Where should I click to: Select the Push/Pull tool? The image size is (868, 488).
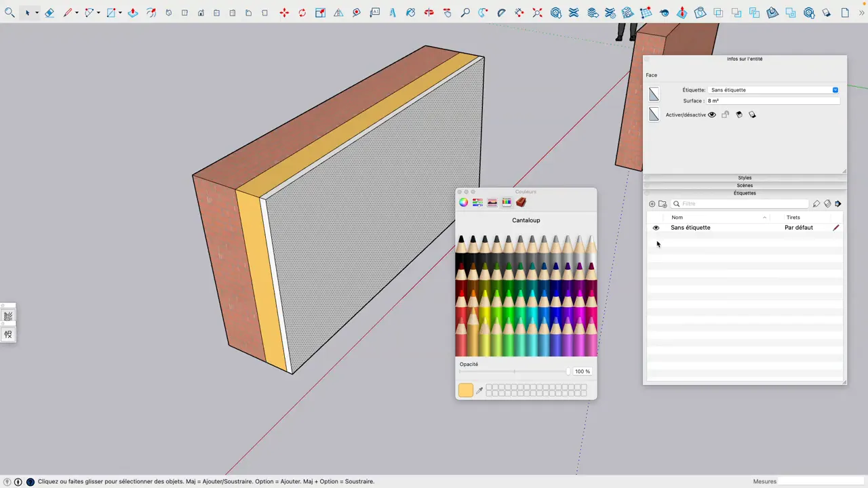click(133, 13)
